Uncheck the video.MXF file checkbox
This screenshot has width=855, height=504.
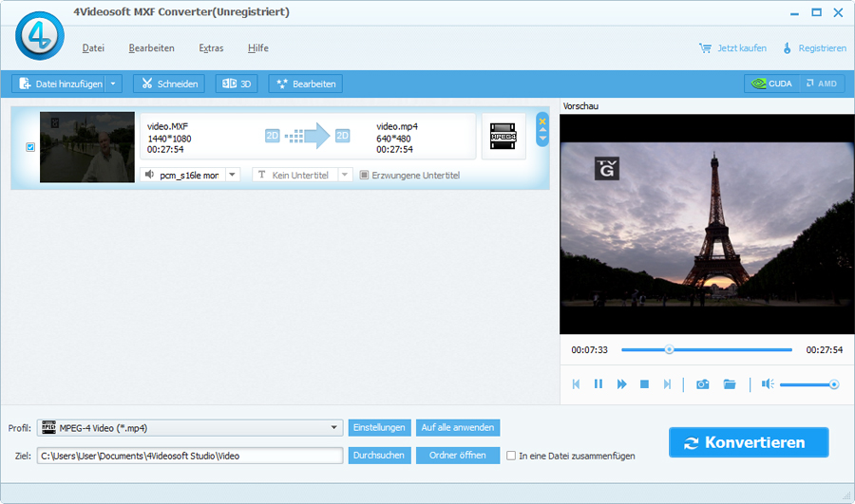click(30, 147)
